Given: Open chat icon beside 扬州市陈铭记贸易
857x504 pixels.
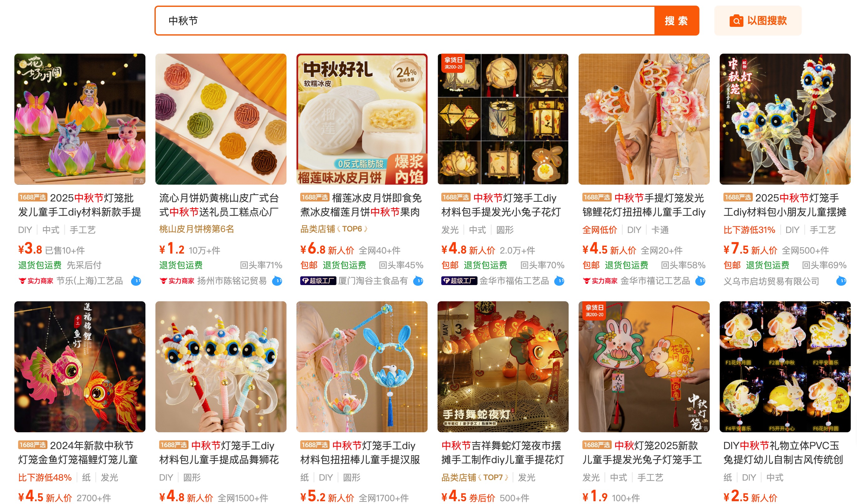Looking at the screenshot, I should 277,281.
